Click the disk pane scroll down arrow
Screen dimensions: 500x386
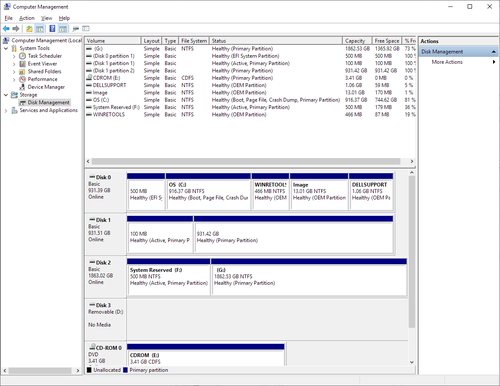[x=412, y=362]
